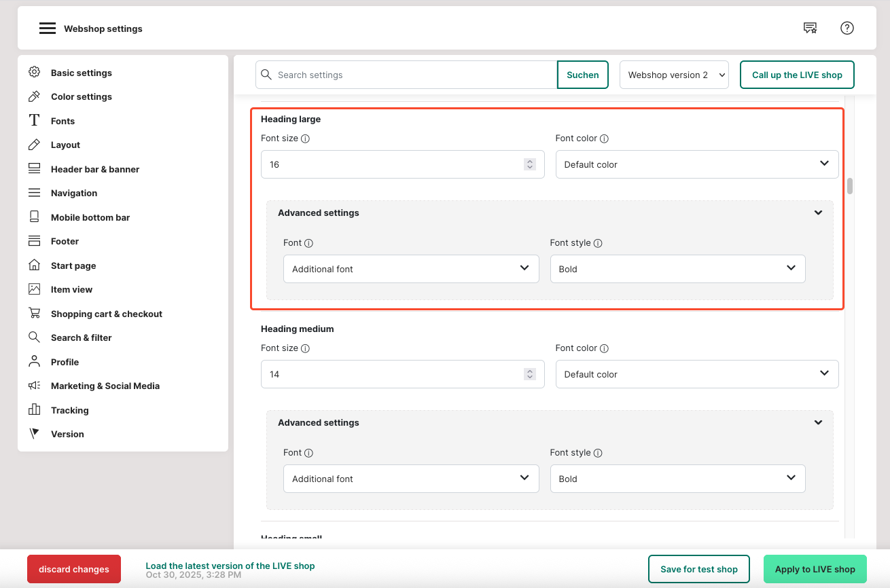This screenshot has height=588, width=890.
Task: Click the Heading large font size stepper
Action: coord(530,164)
